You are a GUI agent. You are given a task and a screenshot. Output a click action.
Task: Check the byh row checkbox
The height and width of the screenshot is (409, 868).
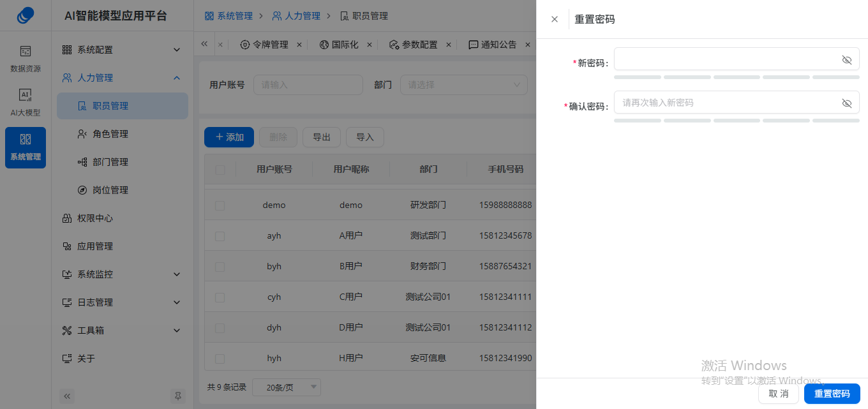point(220,267)
